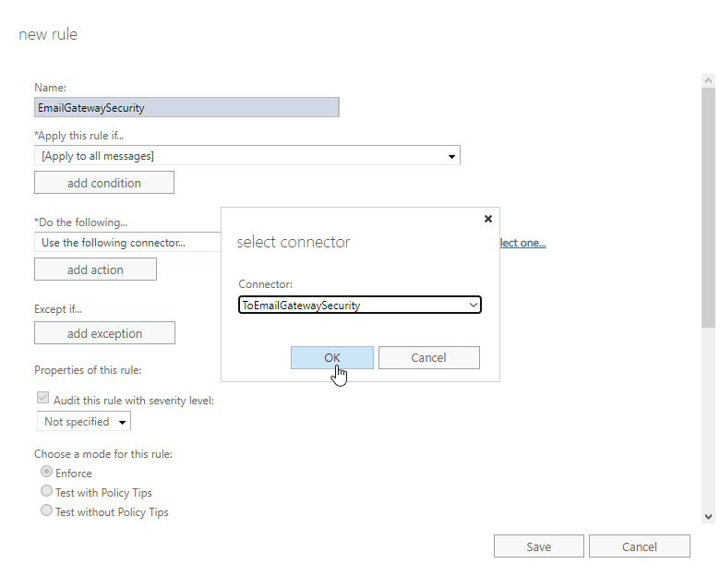Viewport: 720px width, 588px height.
Task: Click the scroll up arrow
Action: tap(708, 80)
